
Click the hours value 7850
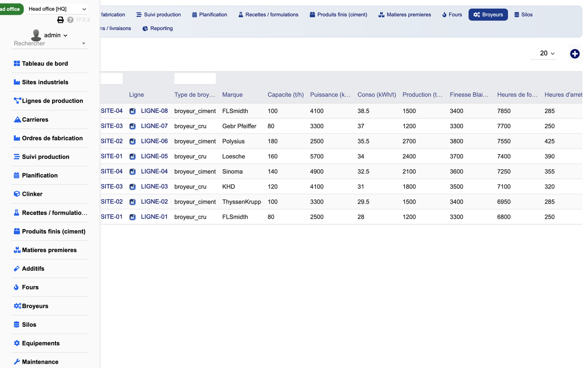(x=504, y=111)
